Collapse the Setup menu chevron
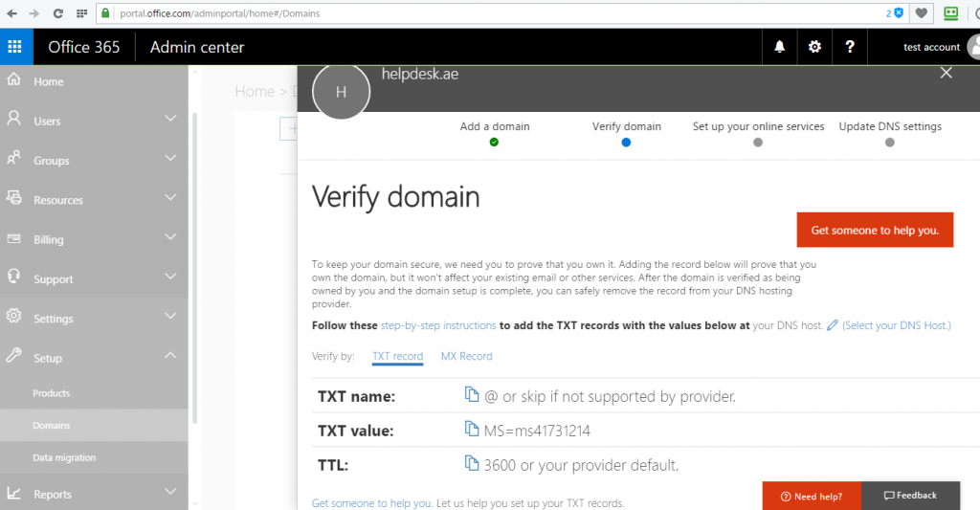The image size is (980, 510). 170,355
